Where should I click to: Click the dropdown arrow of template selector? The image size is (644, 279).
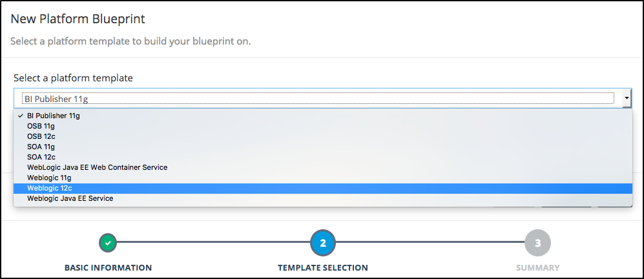(x=627, y=98)
